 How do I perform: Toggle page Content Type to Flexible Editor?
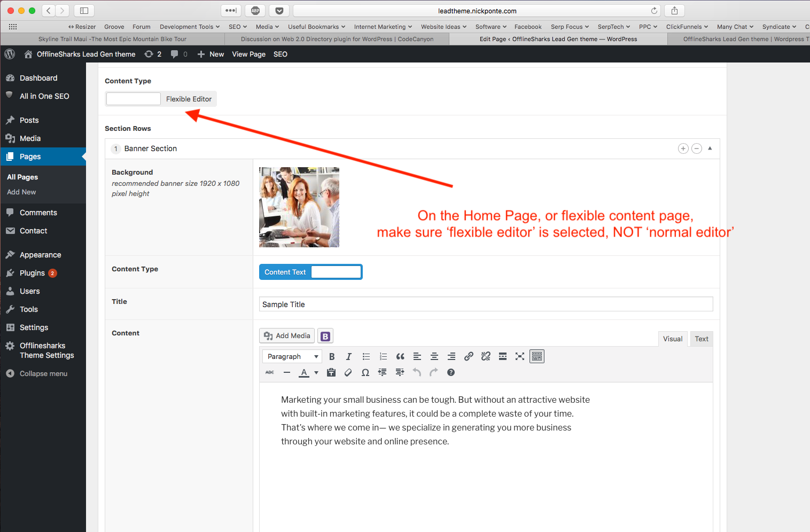click(x=161, y=99)
